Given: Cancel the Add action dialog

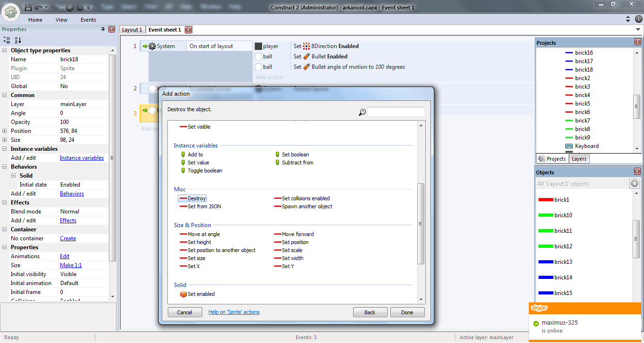Looking at the screenshot, I should click(x=185, y=312).
